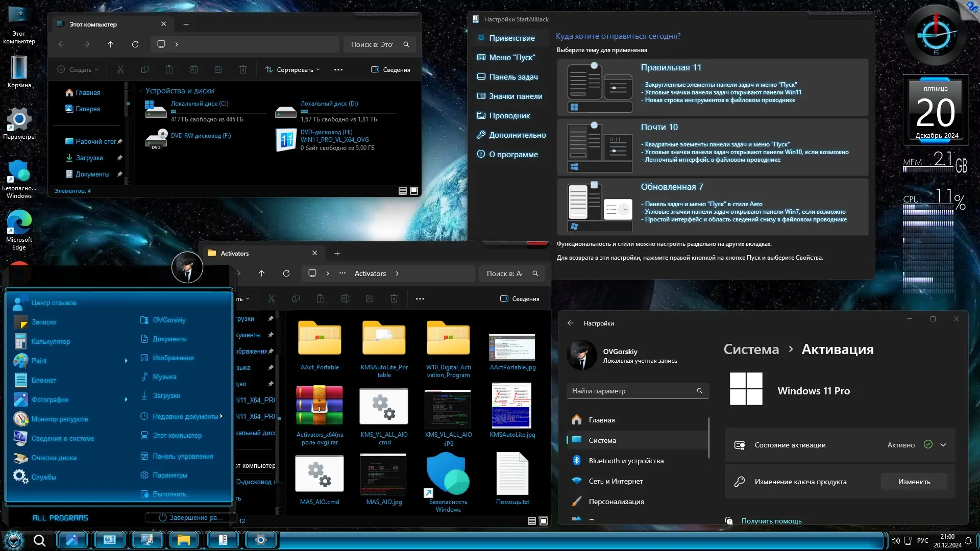Select the Обновленная 7 theme option

[712, 207]
